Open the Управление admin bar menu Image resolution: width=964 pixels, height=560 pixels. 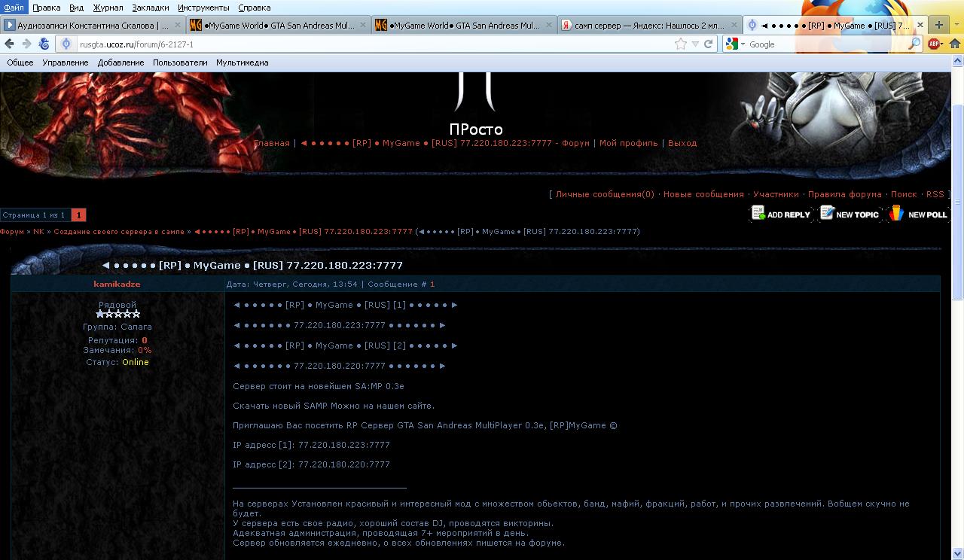point(66,62)
